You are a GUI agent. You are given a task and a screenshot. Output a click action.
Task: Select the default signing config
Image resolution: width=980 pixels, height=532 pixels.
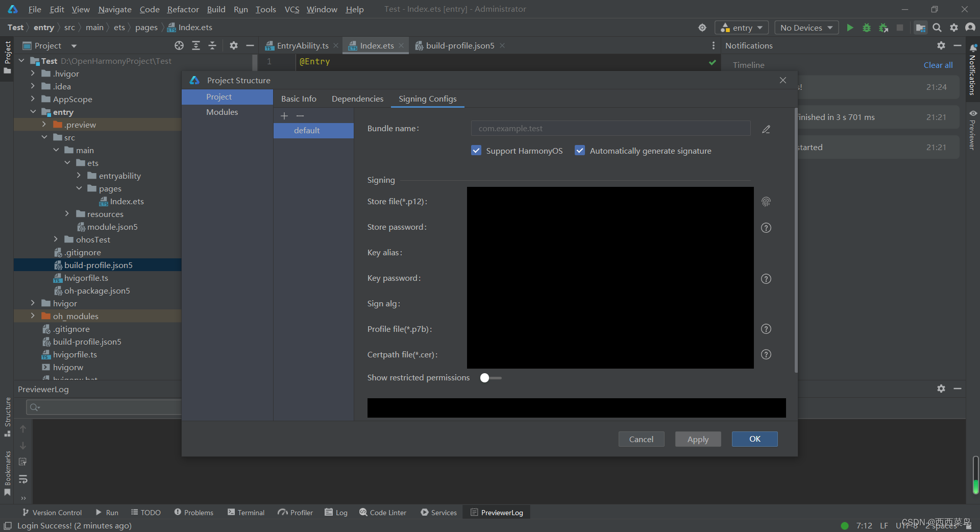point(313,131)
